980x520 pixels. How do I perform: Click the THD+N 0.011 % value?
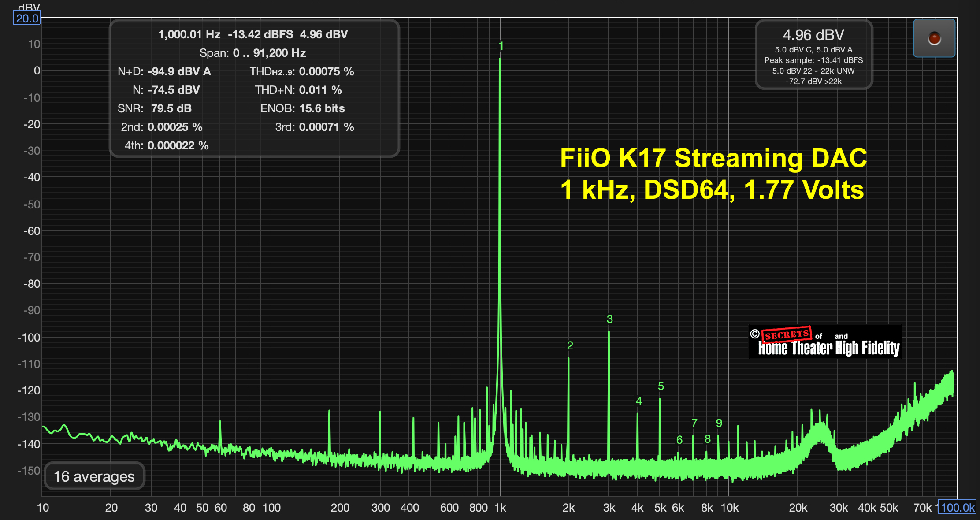pos(320,90)
